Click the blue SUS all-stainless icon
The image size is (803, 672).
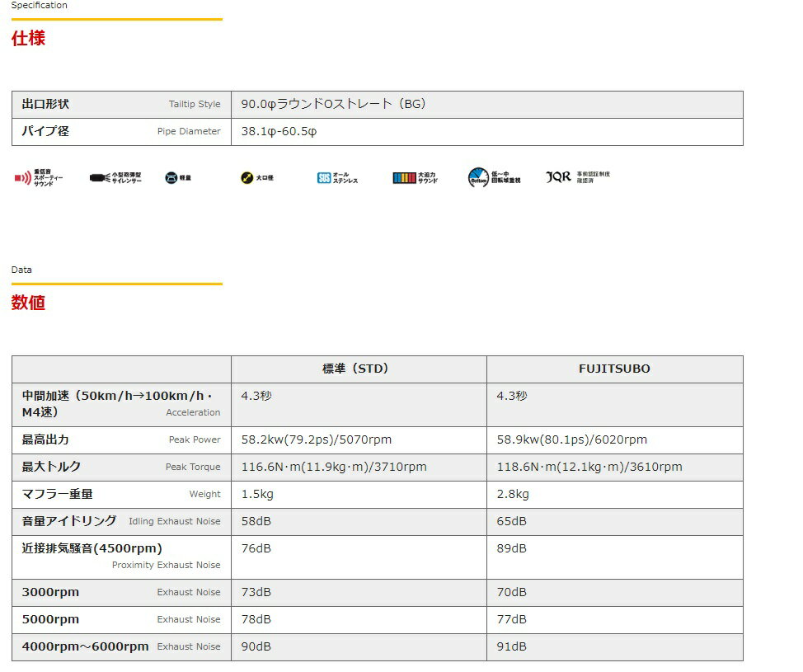coord(324,177)
